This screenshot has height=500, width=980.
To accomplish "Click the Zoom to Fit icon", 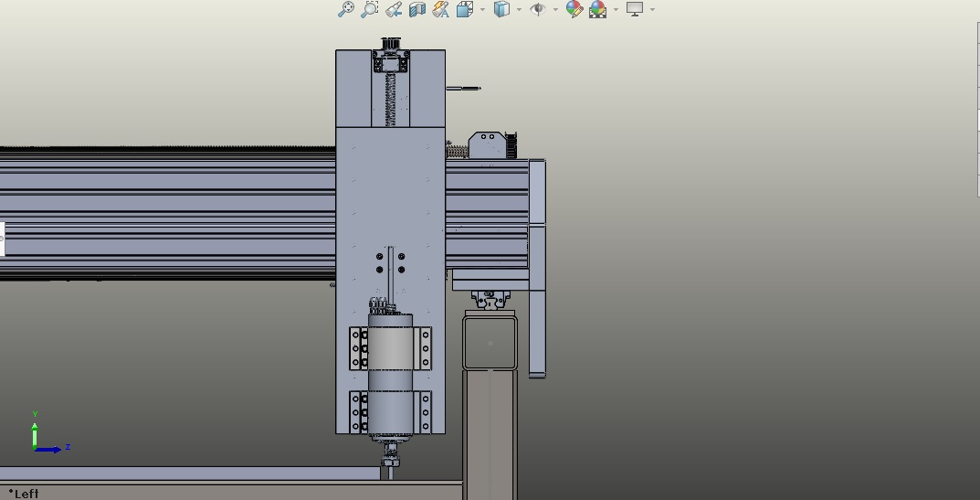I will pos(345,9).
